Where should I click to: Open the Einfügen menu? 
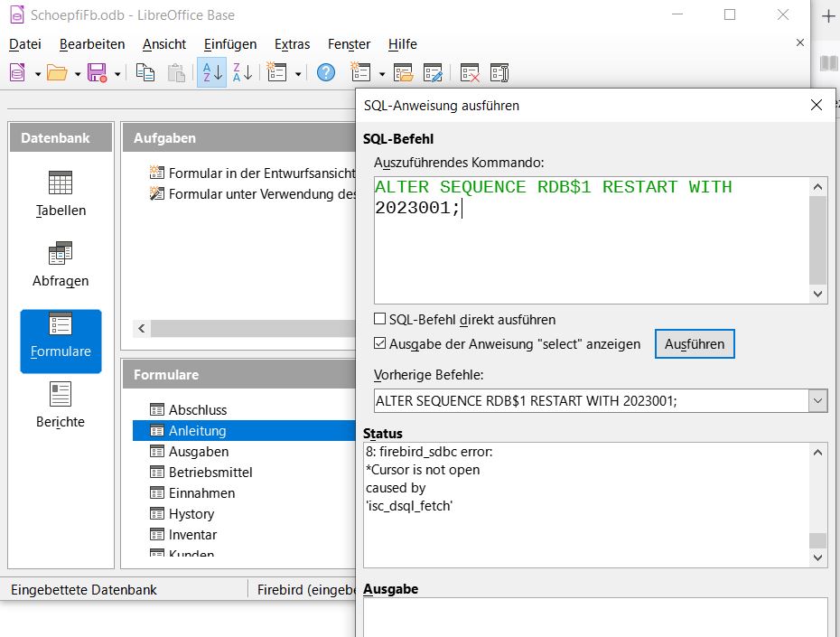[x=230, y=44]
